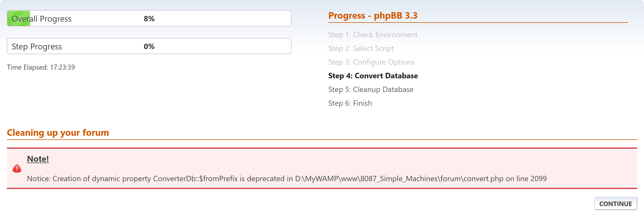Select Step 6: Finish

350,103
